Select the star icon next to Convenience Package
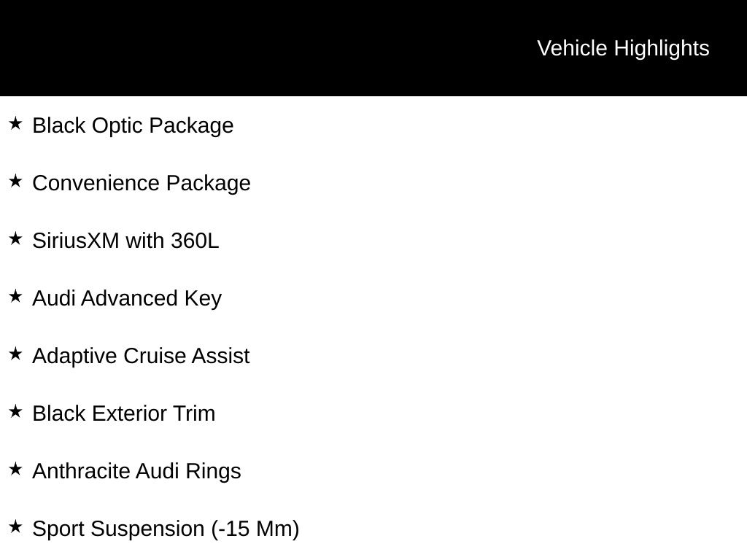This screenshot has height=560, width=747. (15, 182)
